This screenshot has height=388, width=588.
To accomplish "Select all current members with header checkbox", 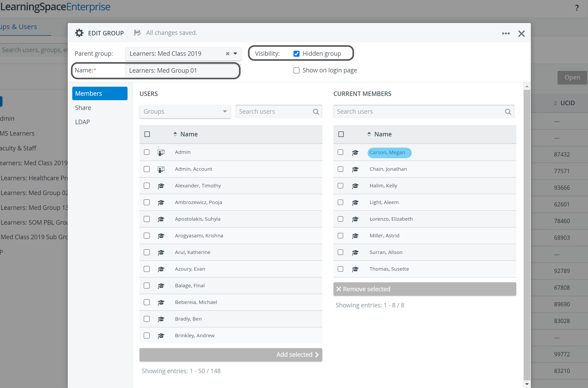I will pyautogui.click(x=341, y=134).
